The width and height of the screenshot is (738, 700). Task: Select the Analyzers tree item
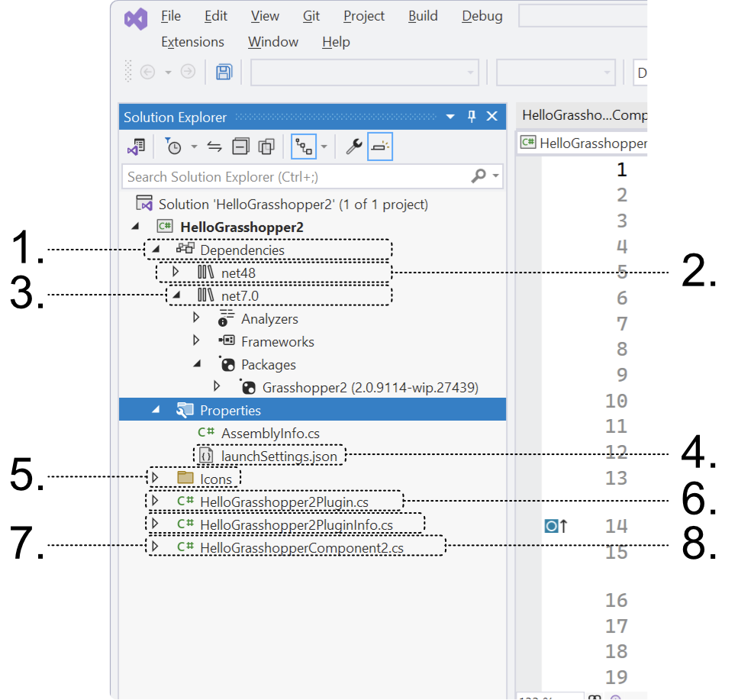click(269, 319)
